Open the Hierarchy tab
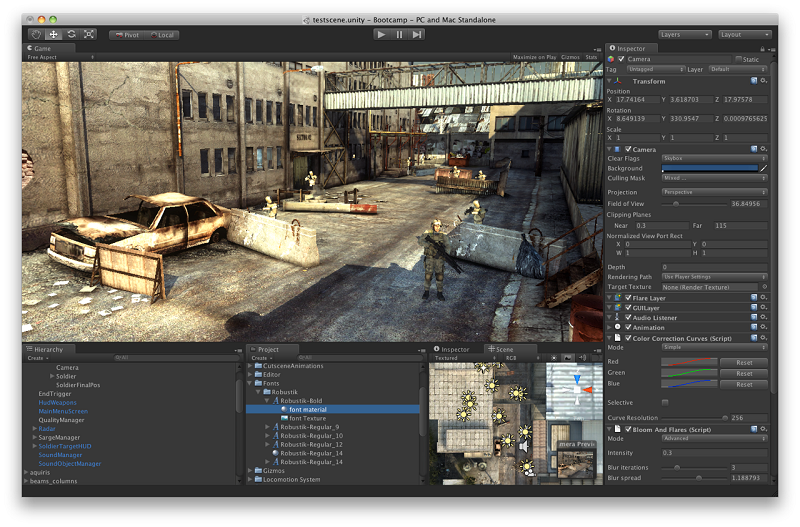Viewport: 800px width, 527px height. coord(47,349)
